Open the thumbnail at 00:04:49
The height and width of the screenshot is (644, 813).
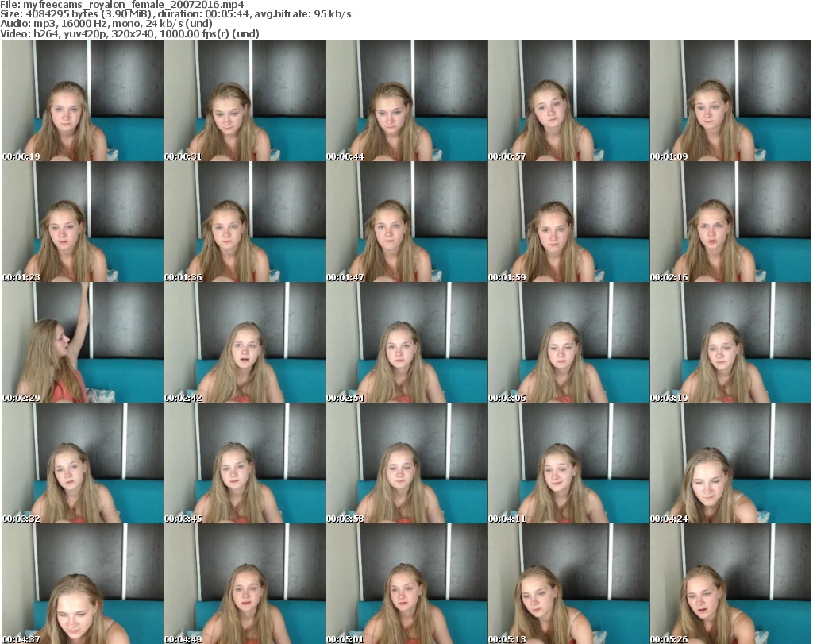click(x=245, y=584)
